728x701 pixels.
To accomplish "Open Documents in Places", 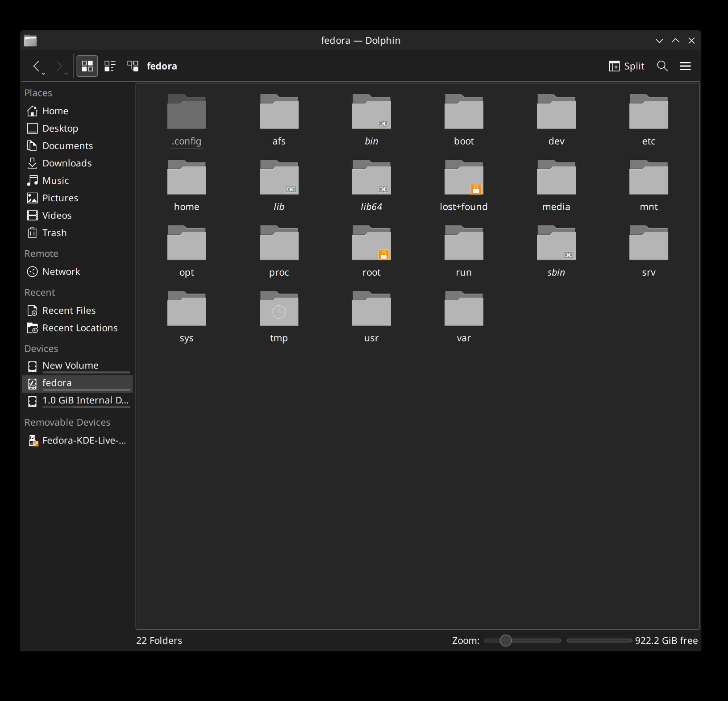I will [77, 145].
